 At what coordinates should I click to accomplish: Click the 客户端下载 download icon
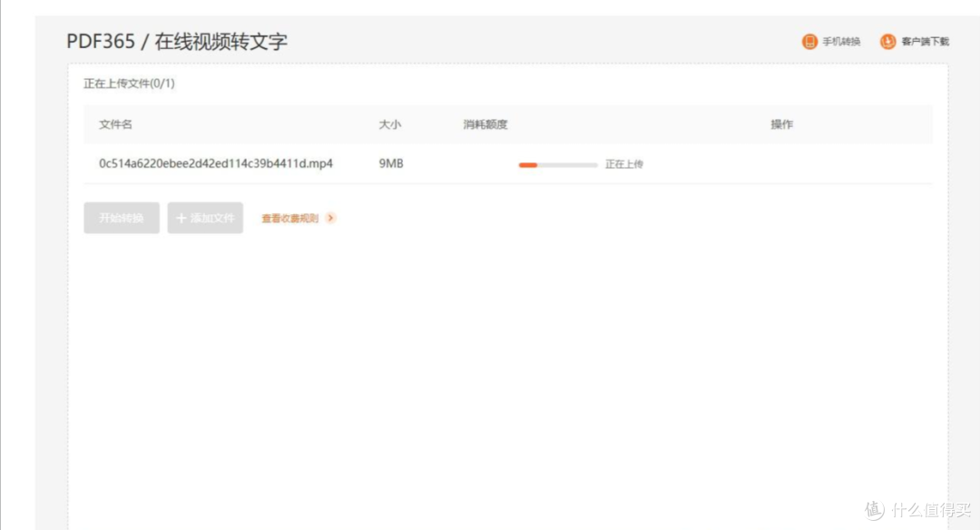887,42
